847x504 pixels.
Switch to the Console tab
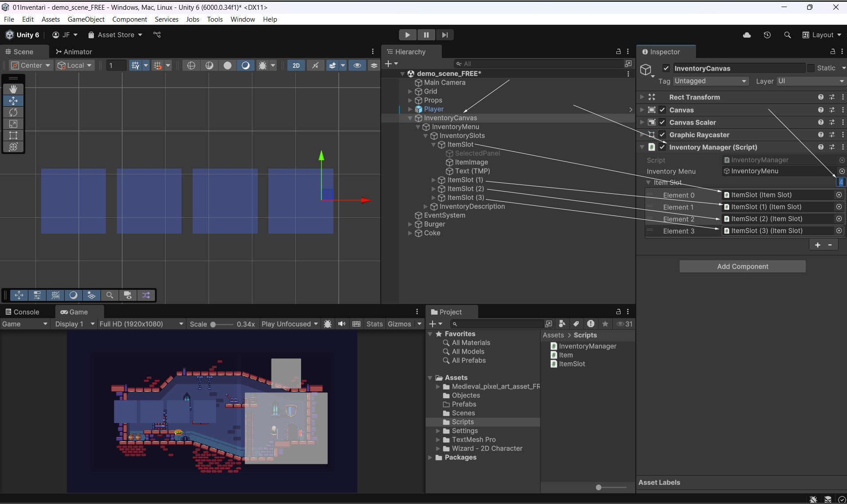click(22, 312)
